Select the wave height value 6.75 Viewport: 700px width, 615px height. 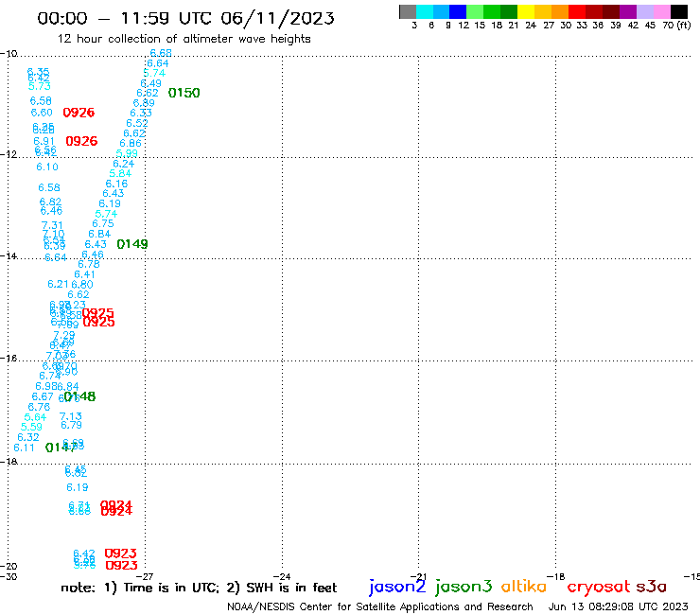[x=103, y=223]
